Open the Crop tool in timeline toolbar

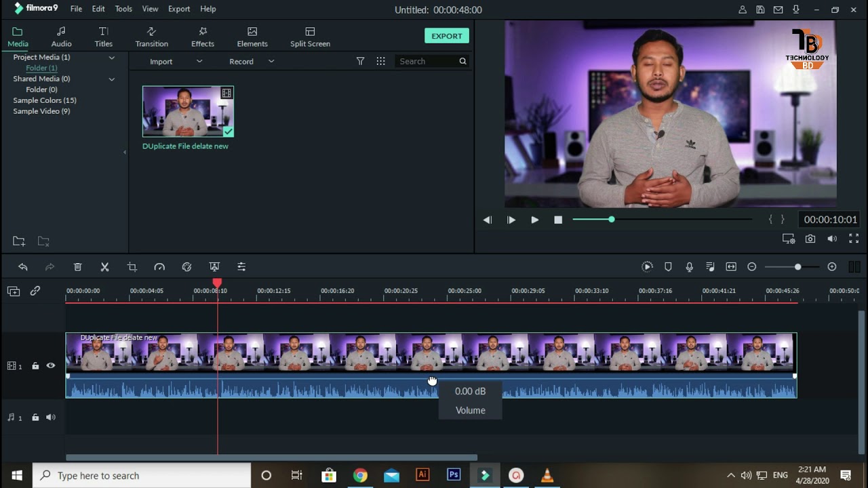pyautogui.click(x=132, y=267)
